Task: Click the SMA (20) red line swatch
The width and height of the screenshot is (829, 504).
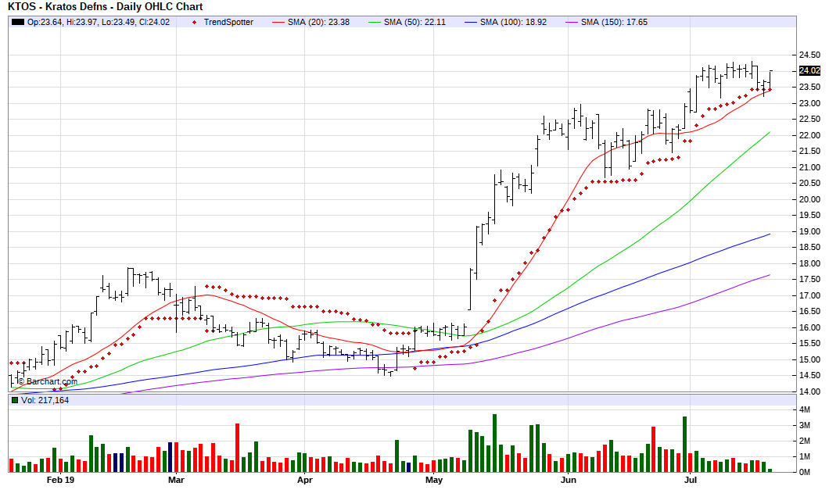Action: coord(278,22)
